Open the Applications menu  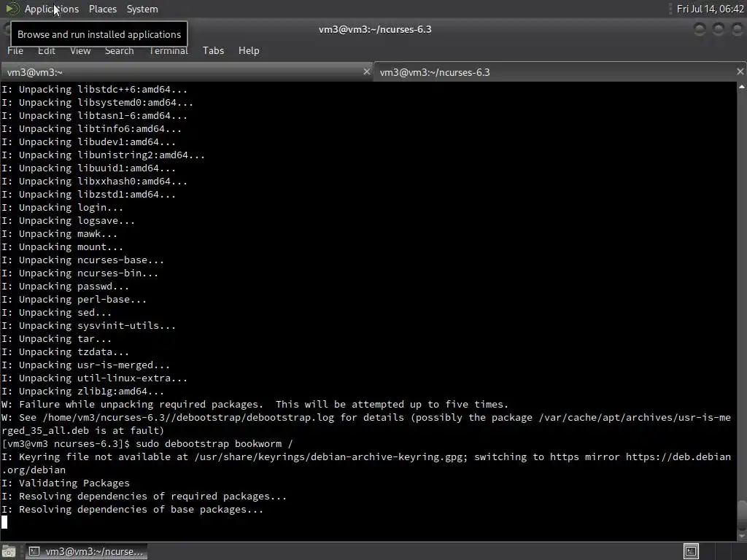click(x=52, y=9)
